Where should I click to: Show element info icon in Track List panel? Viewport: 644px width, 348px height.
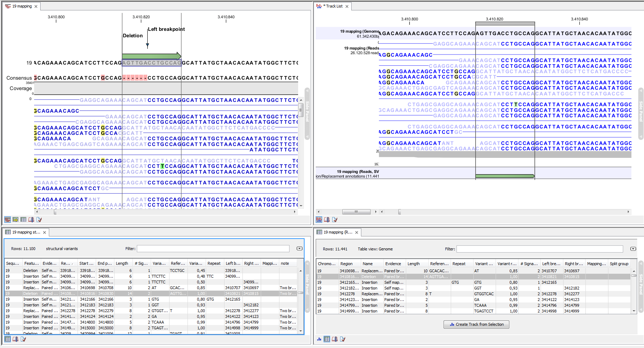point(335,220)
